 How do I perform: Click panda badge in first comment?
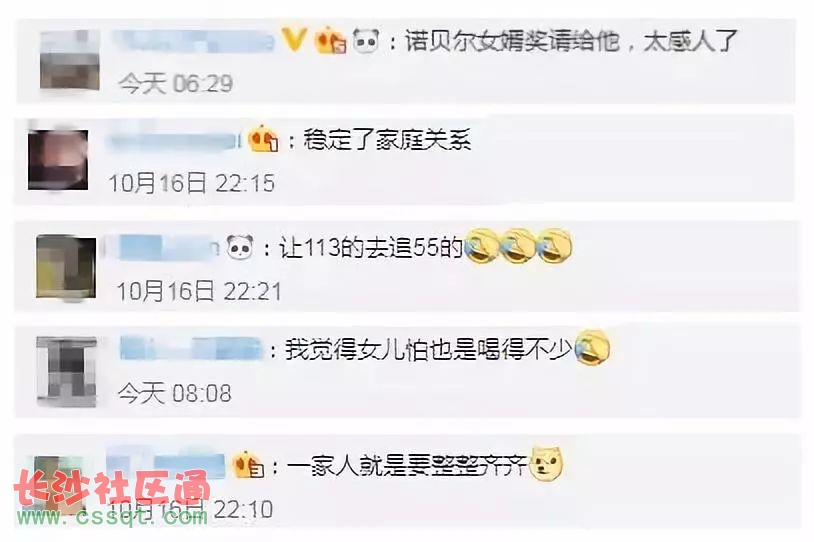[x=366, y=40]
